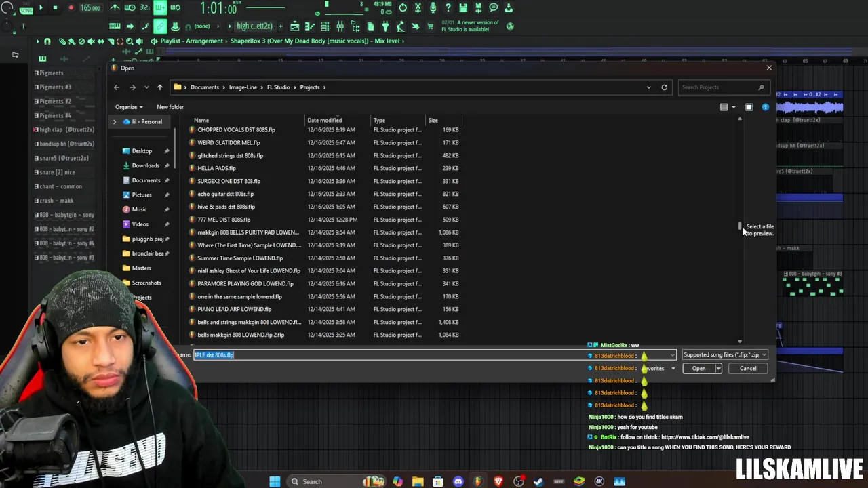Select the magnet snap tool in playlist toolbar
This screenshot has height=488, width=868.
[x=47, y=41]
